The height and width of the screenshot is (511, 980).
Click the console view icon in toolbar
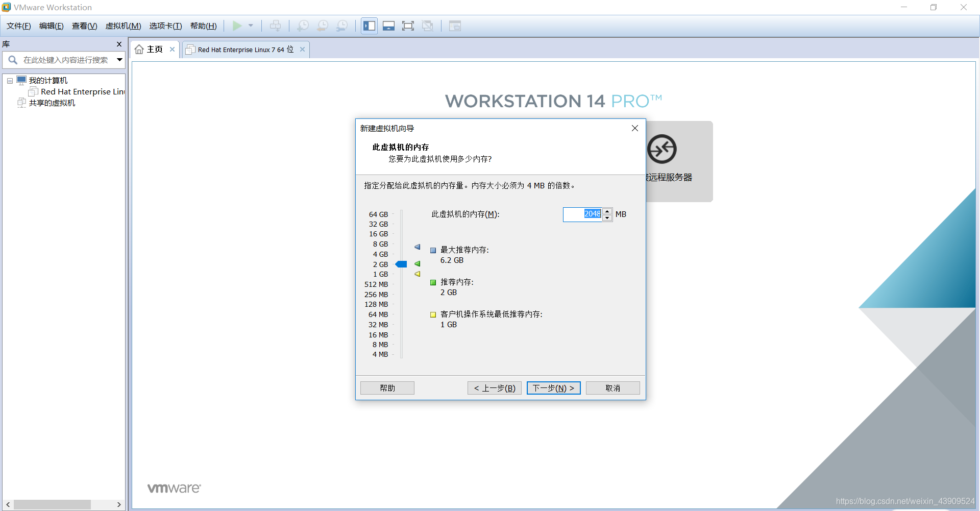coord(455,26)
